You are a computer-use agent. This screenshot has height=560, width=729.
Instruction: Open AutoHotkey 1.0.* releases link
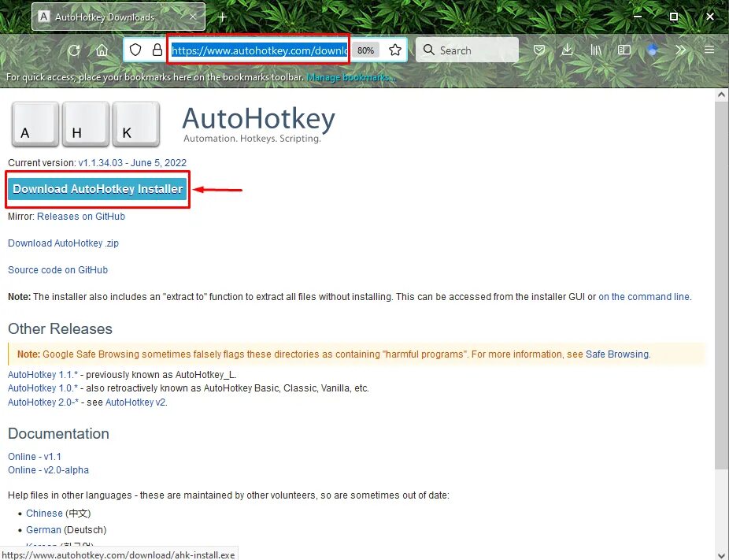tap(43, 388)
